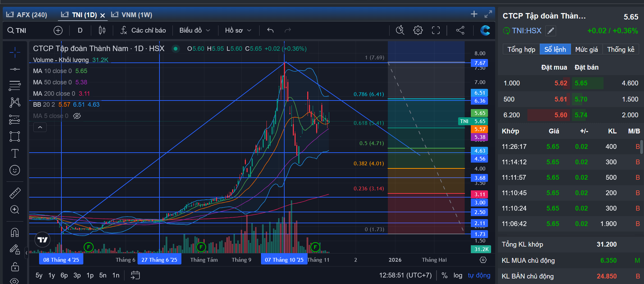Toggle tự động auto scale
The width and height of the screenshot is (644, 284).
click(479, 275)
